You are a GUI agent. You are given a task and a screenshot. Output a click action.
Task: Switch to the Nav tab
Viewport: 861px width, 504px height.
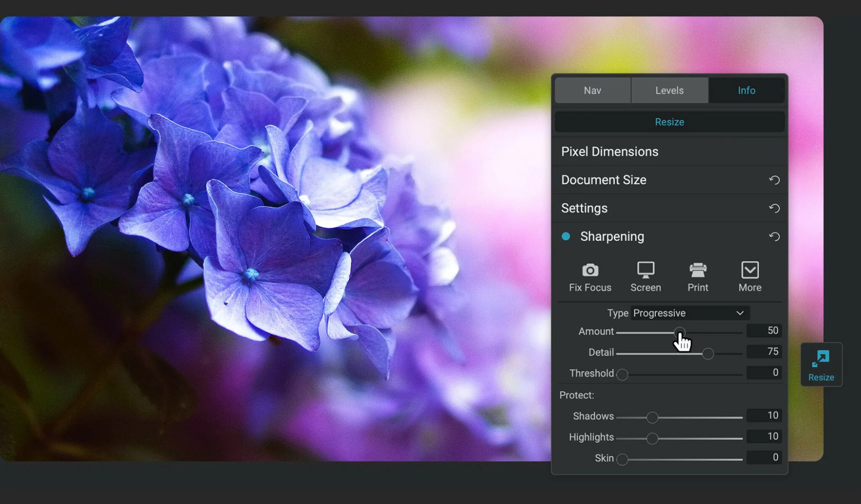click(592, 90)
